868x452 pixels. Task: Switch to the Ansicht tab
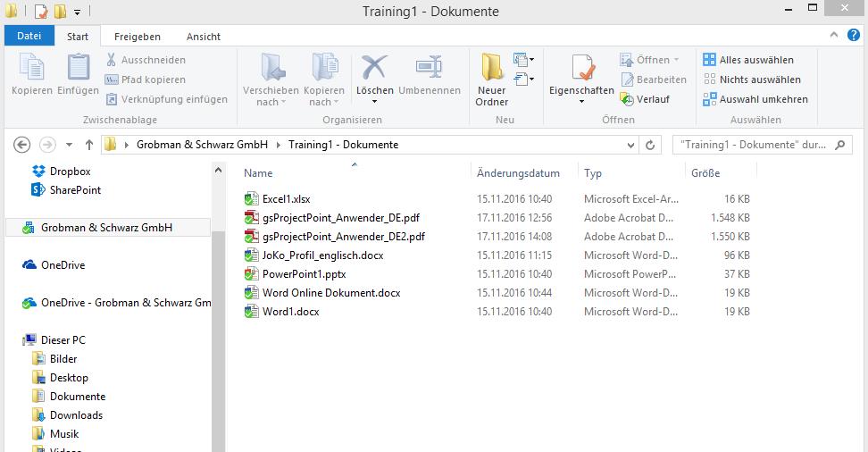point(204,37)
